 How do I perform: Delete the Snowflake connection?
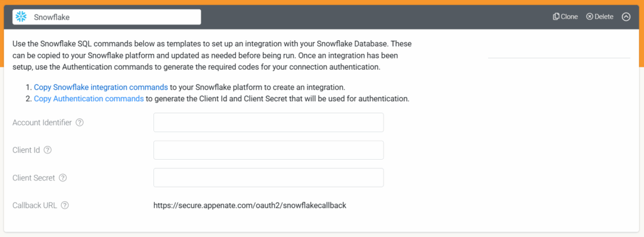599,17
